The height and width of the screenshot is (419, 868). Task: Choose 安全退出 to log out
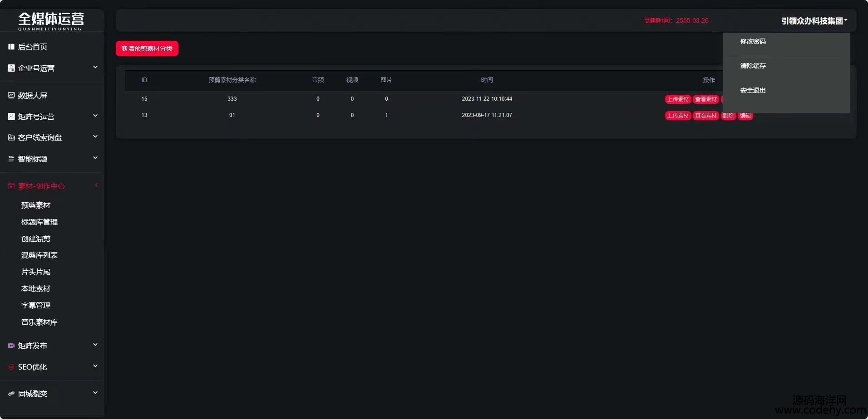coord(753,90)
